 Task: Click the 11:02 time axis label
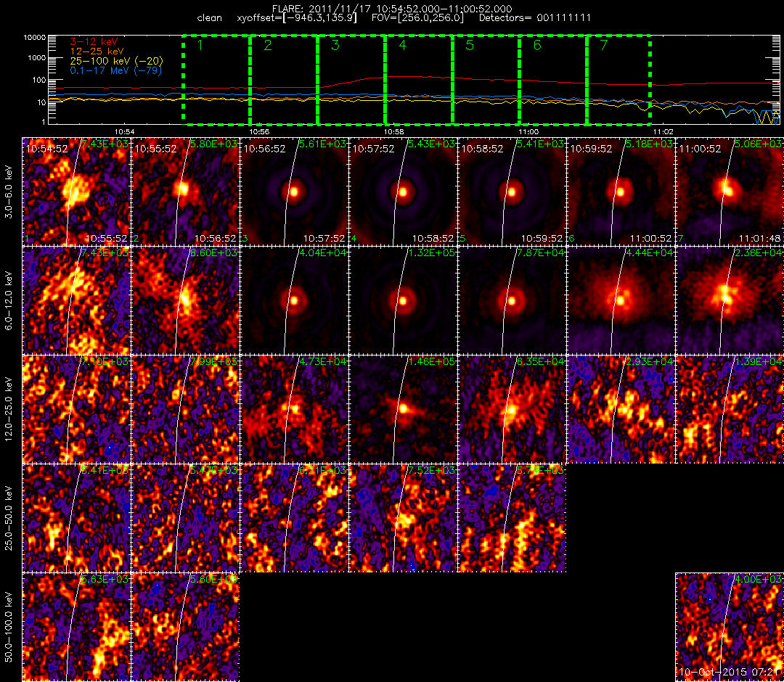(663, 131)
